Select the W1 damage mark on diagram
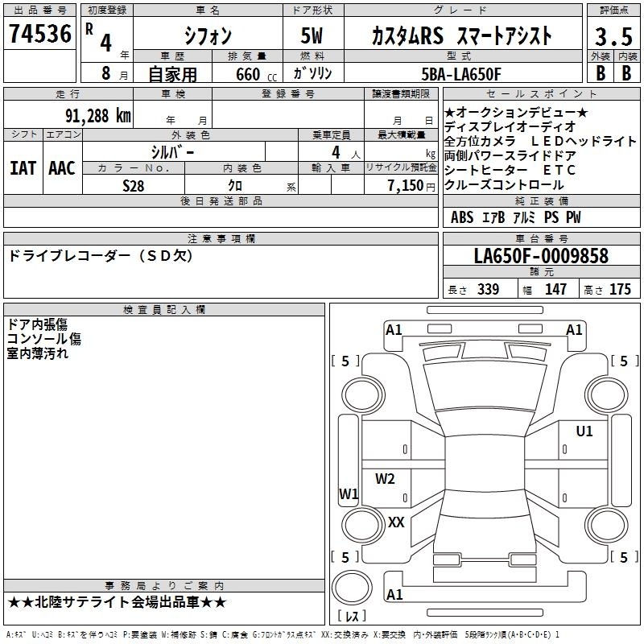The image size is (644, 644). click(349, 493)
